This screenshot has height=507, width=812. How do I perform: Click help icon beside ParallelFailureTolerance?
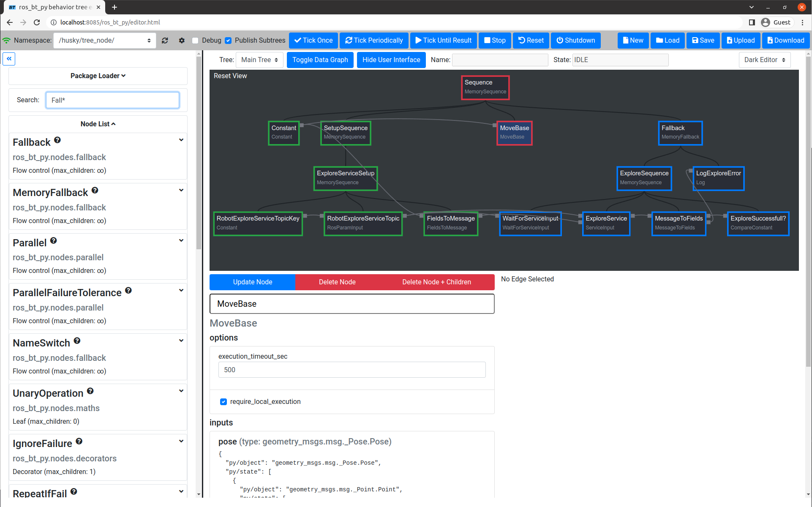click(x=128, y=290)
